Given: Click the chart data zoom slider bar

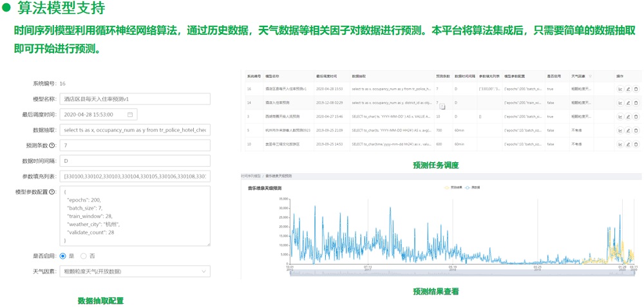Looking at the screenshot, I should click(x=462, y=274).
